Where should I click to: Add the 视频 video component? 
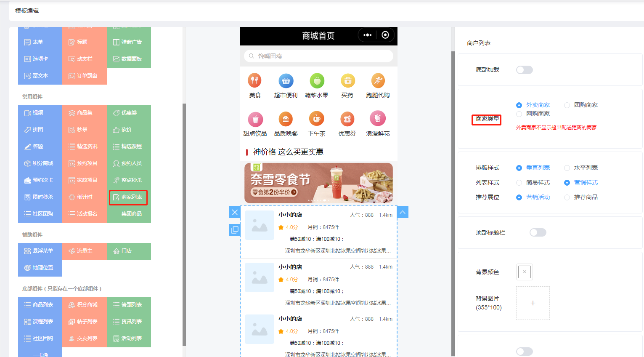point(40,113)
